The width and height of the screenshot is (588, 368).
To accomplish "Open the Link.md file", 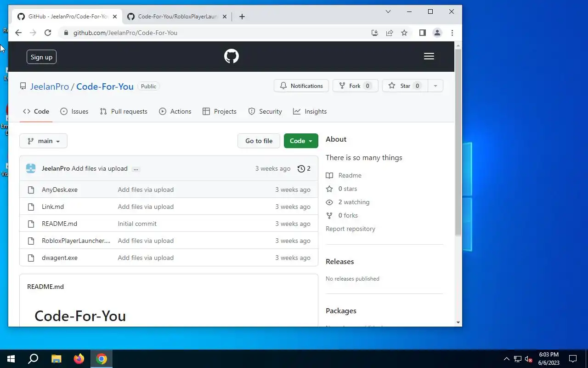I will pyautogui.click(x=53, y=207).
